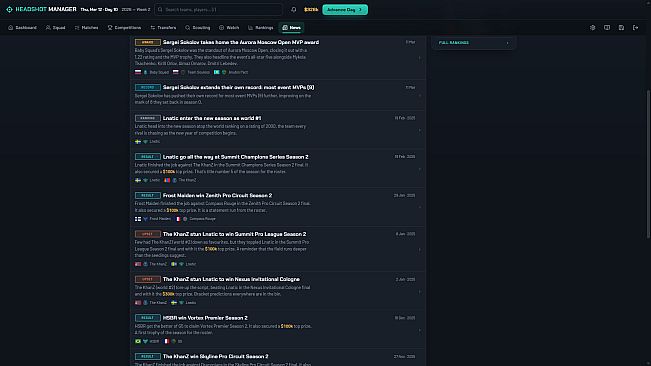The height and width of the screenshot is (366, 651).
Task: Open the Full Rankings link
Action: [x=454, y=43]
